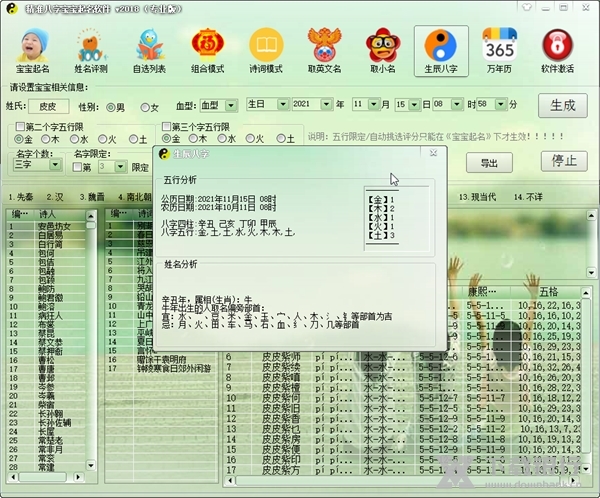
Task: Open the 宝宝起名 baby naming icon
Action: pos(33,50)
